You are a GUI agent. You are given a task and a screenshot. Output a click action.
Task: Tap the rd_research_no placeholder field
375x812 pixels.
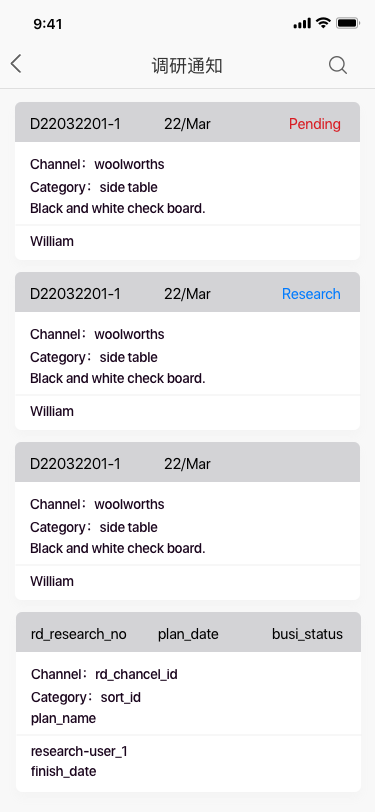[79, 634]
